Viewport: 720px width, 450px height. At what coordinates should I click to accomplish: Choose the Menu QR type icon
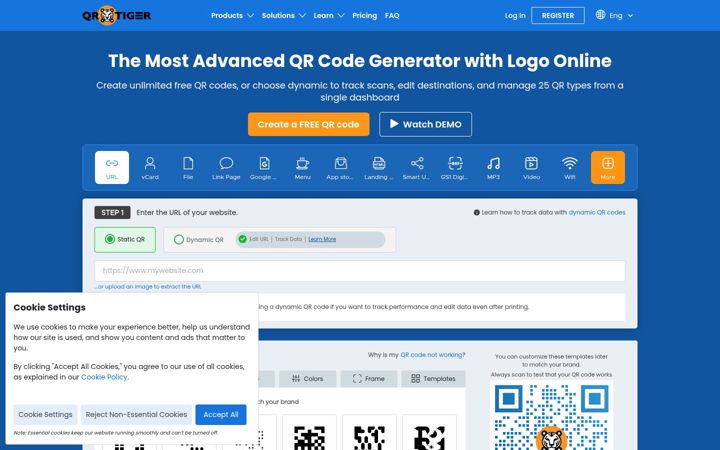pyautogui.click(x=302, y=167)
